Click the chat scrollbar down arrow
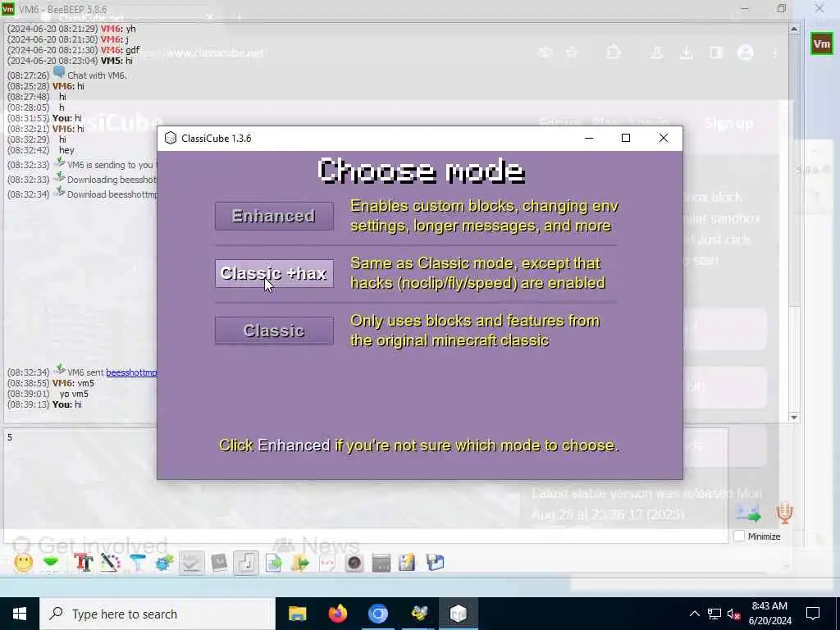Screen dimensions: 840x630 tap(794, 417)
